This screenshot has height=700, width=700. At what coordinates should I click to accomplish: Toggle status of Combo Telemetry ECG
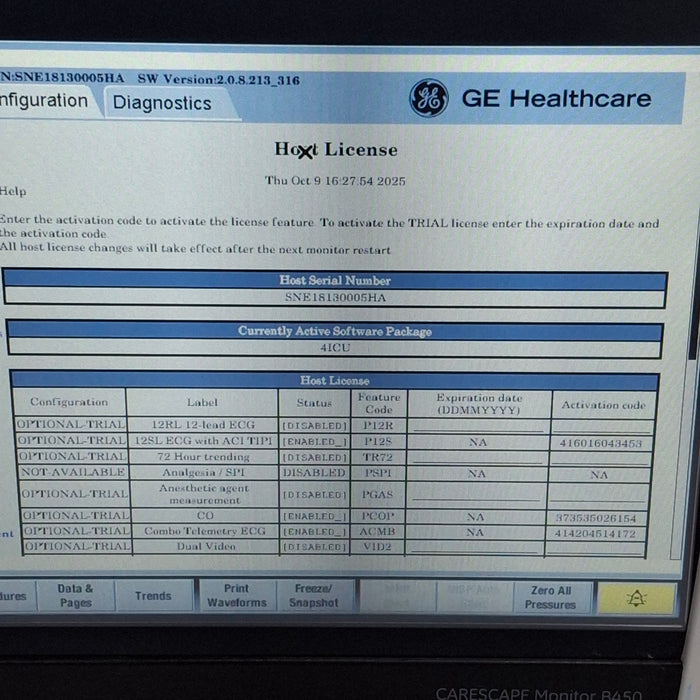pos(314,532)
